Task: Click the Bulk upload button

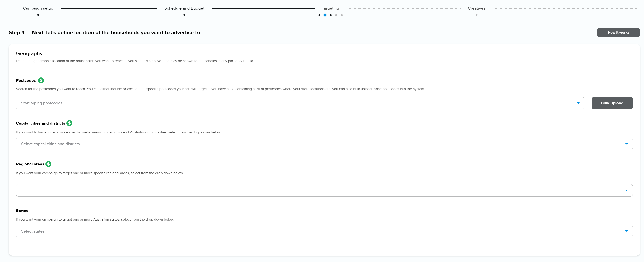Action: (x=612, y=103)
